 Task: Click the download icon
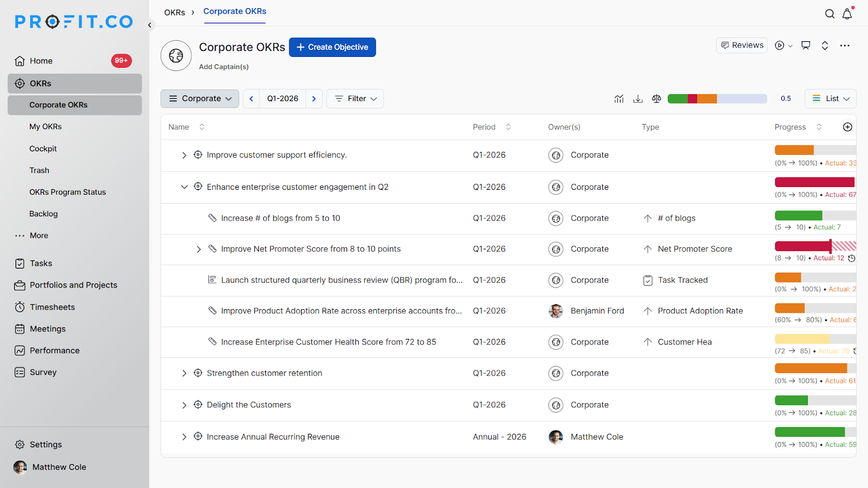(638, 99)
